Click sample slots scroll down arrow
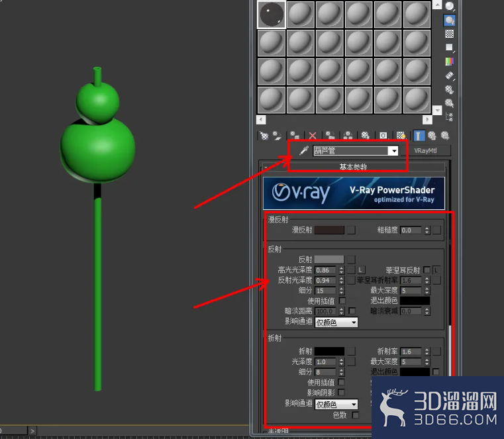Screen dimensions: 504x439 pos(437,110)
